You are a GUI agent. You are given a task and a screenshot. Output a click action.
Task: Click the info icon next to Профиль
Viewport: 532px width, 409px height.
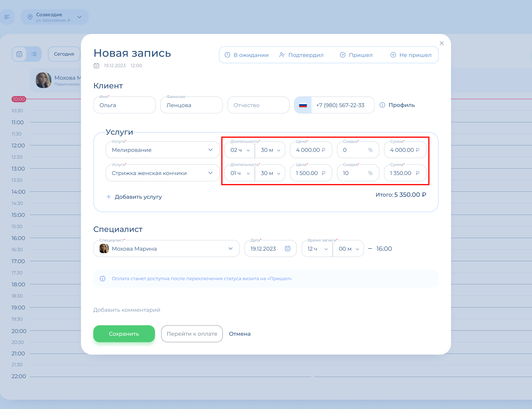(x=382, y=105)
